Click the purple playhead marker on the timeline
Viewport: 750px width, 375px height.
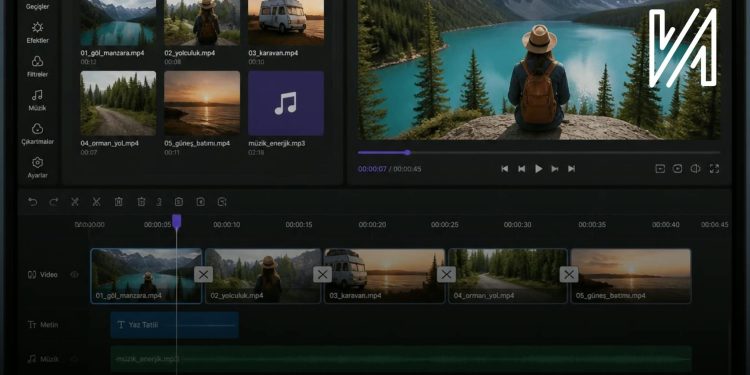click(x=176, y=222)
